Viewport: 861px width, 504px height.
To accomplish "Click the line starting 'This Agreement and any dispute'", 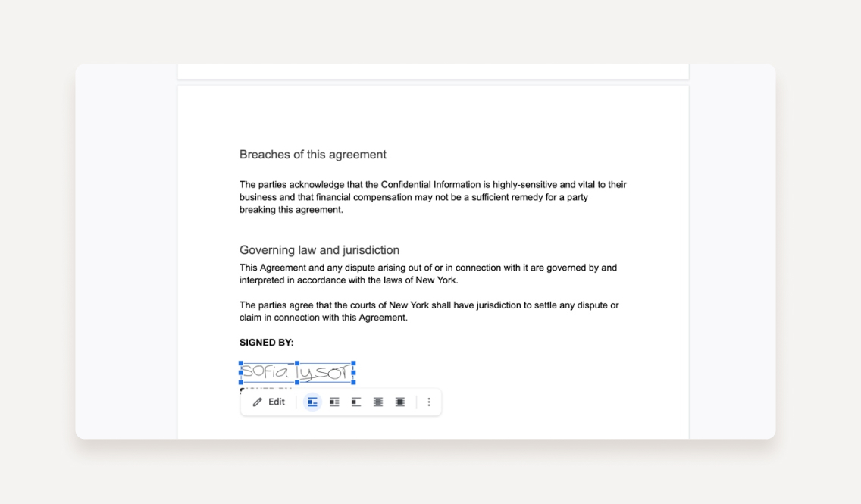I will 428,268.
